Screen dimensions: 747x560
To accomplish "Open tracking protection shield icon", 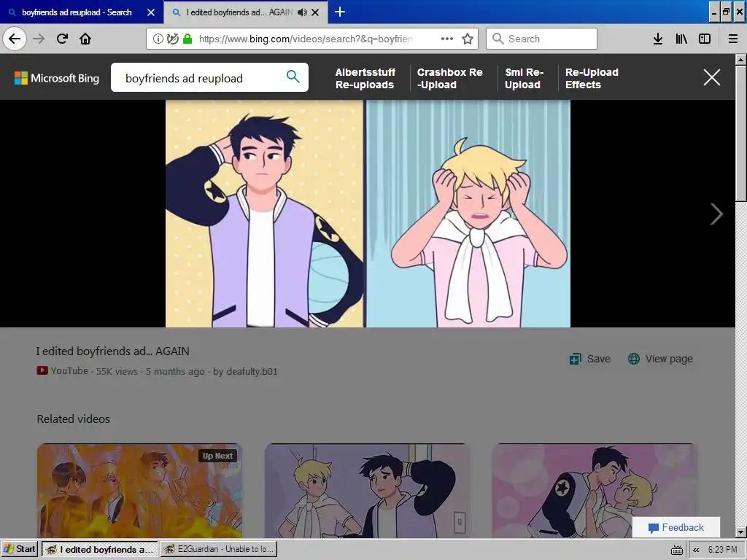I will coord(173,39).
